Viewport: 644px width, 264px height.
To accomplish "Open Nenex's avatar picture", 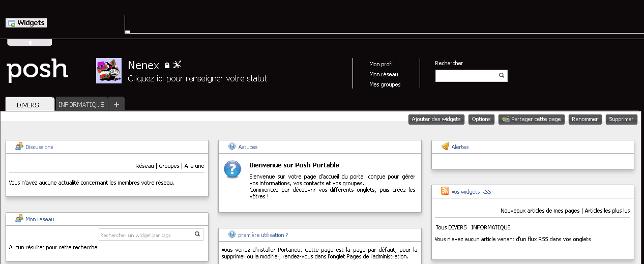I will pyautogui.click(x=109, y=71).
